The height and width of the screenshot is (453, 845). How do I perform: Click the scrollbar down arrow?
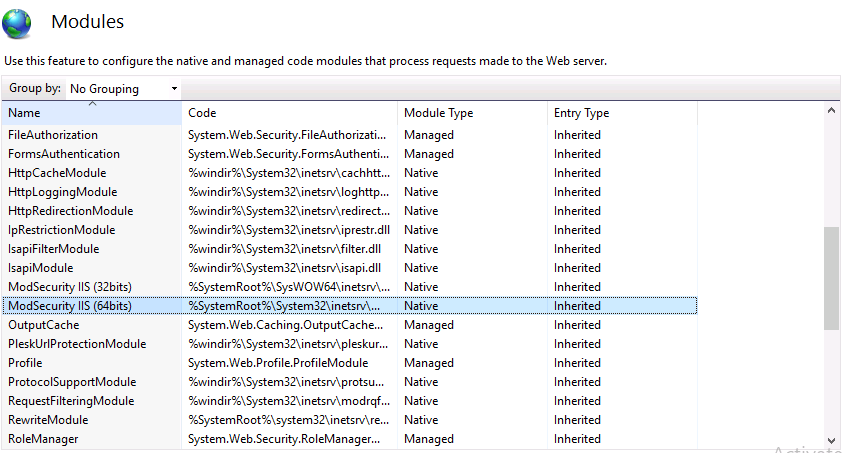[x=832, y=441]
